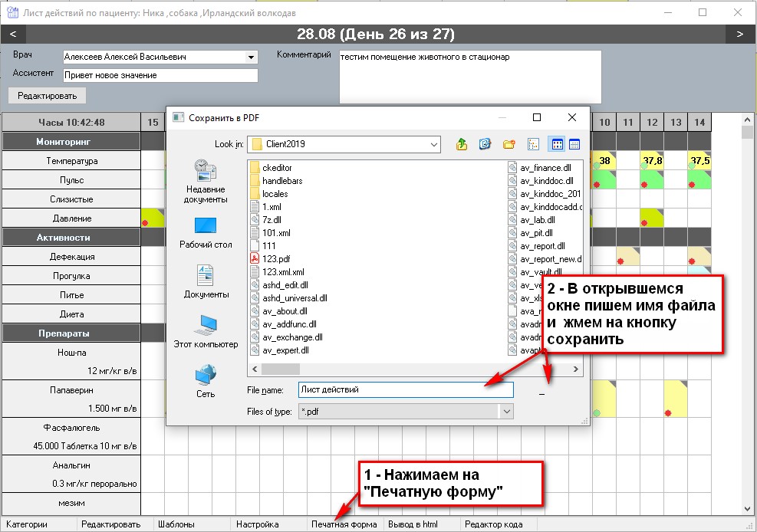
Task: Select Сеть network location icon
Action: (x=206, y=381)
